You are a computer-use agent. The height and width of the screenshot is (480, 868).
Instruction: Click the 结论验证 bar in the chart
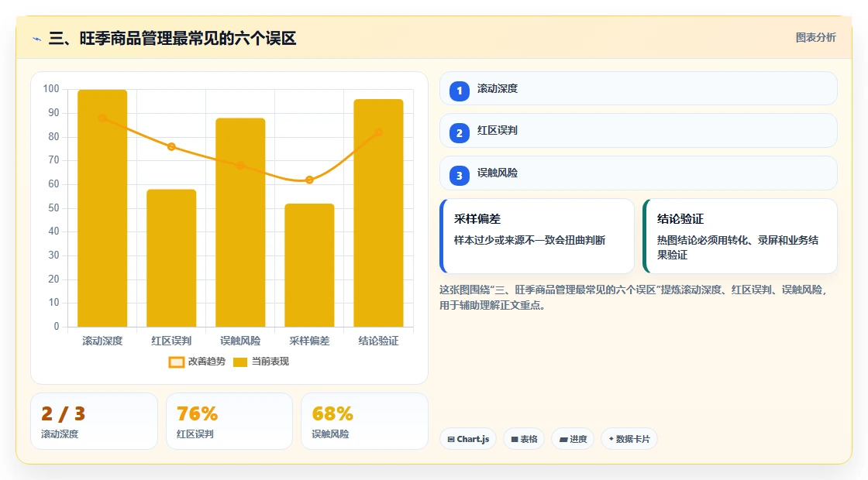coord(379,213)
